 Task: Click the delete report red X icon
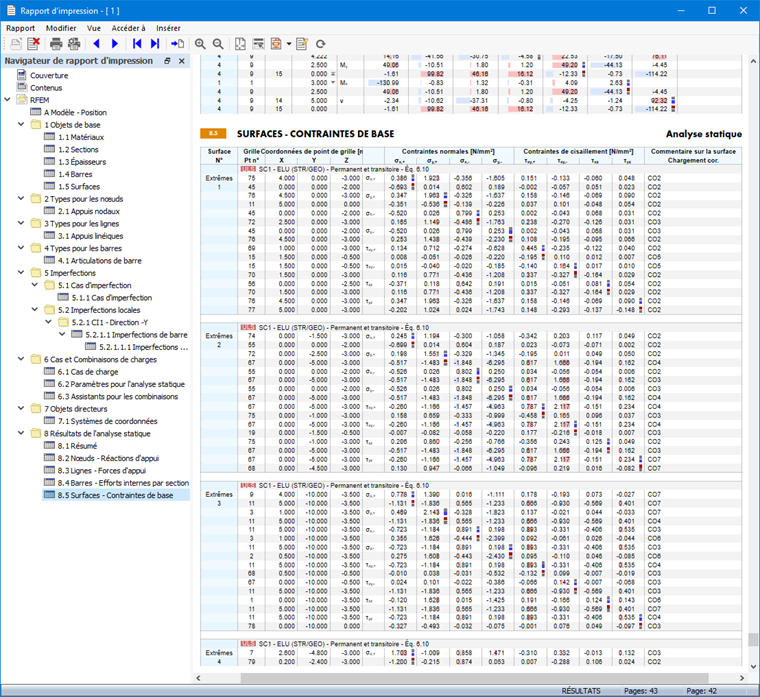(33, 44)
